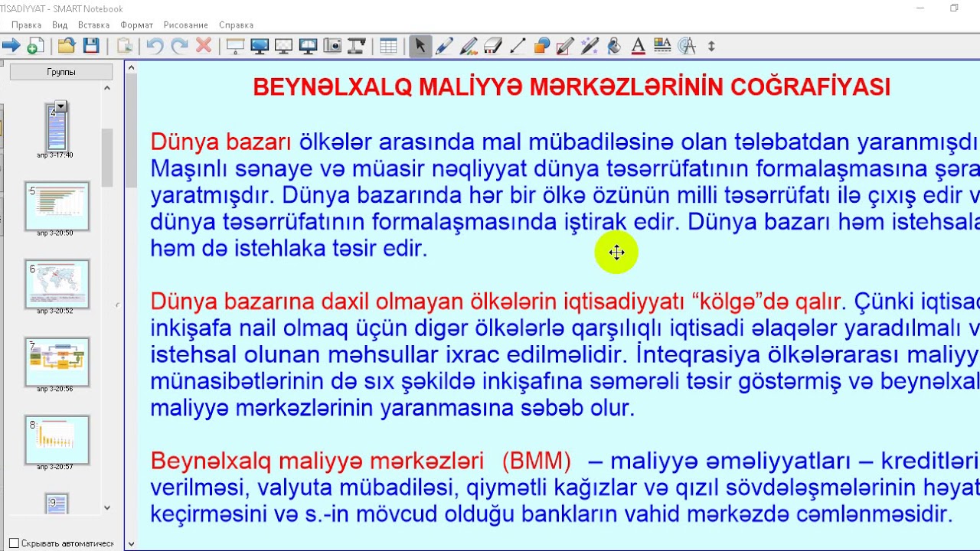Select the page 4 thumbnail
Viewport: 980px width, 551px height.
(56, 127)
